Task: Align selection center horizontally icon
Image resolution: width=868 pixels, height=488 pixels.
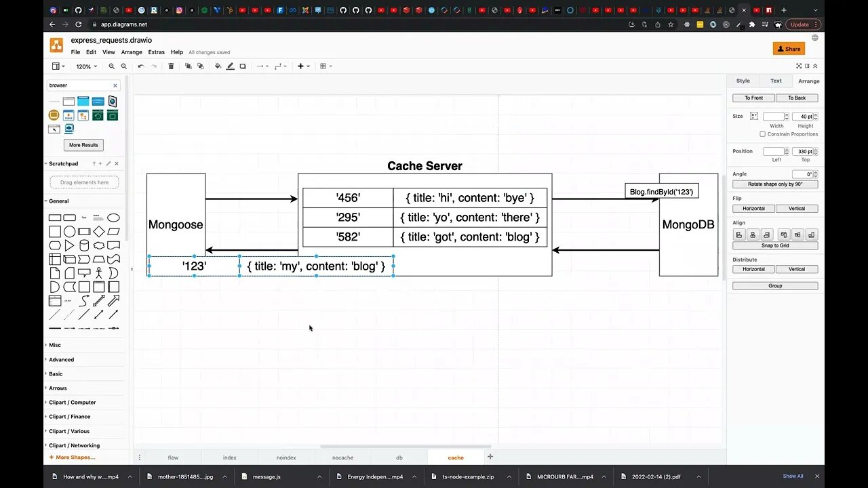Action: [x=753, y=235]
